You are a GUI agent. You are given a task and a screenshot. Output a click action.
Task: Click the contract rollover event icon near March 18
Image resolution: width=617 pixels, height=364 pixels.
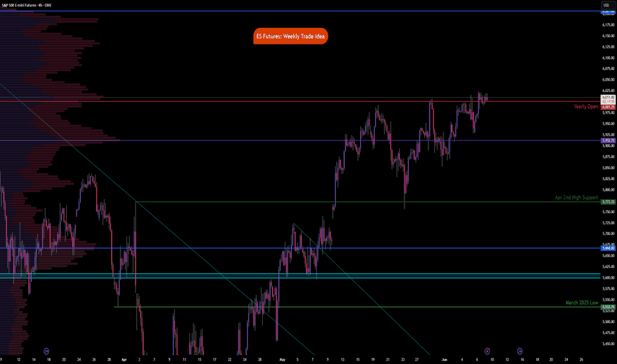pos(46,351)
